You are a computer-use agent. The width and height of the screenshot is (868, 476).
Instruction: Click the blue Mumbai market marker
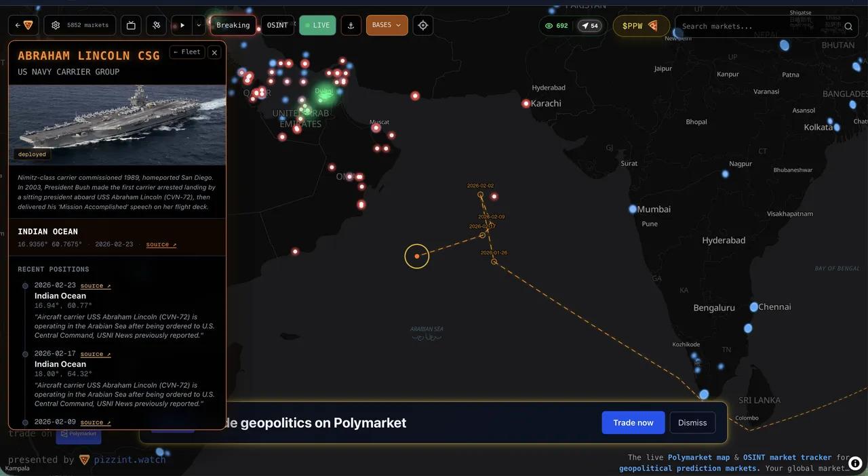point(633,210)
